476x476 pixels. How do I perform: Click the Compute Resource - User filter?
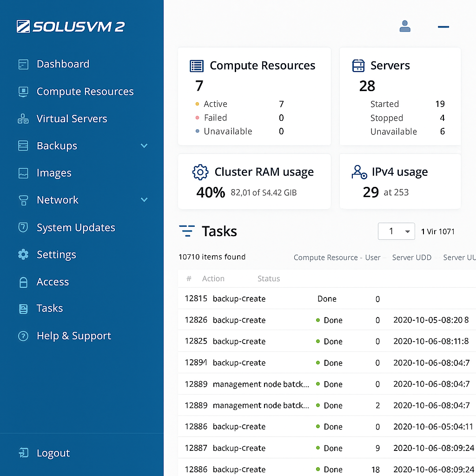tap(337, 258)
